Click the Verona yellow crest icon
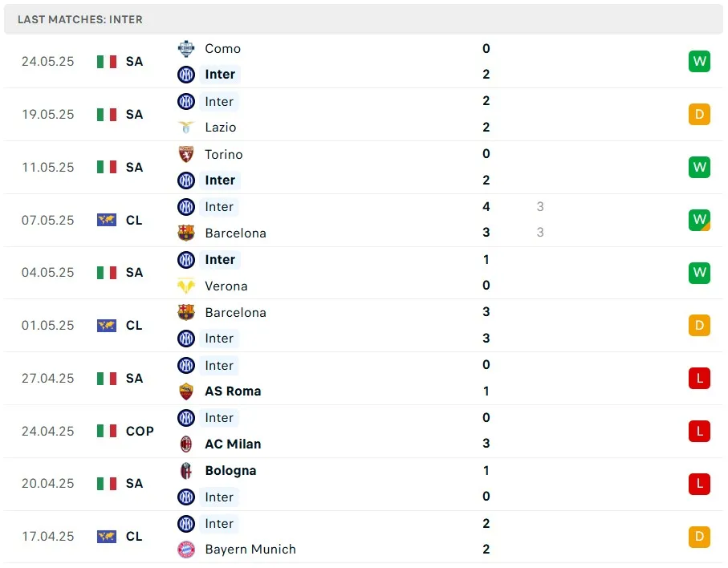Screen dimensions: 728x568 [x=186, y=286]
